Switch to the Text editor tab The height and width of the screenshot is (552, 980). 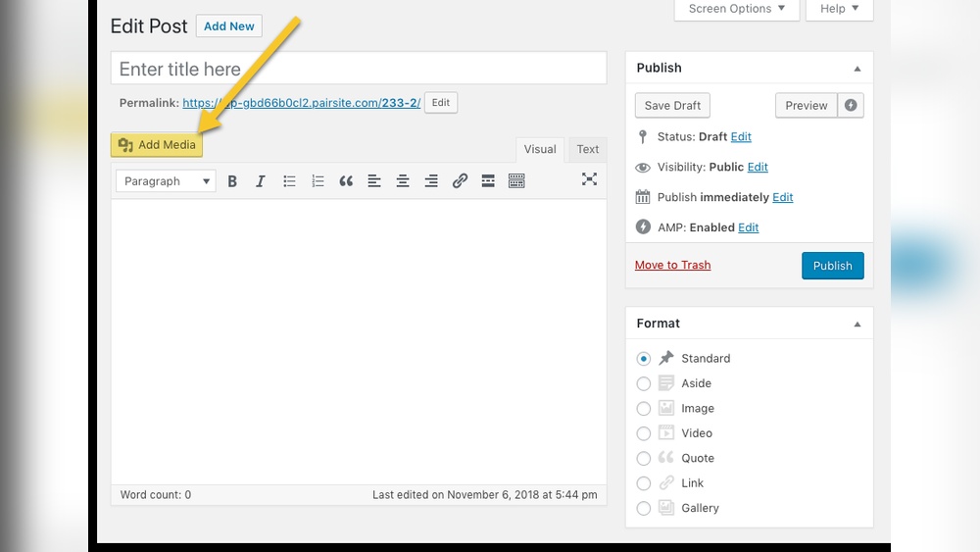(587, 149)
